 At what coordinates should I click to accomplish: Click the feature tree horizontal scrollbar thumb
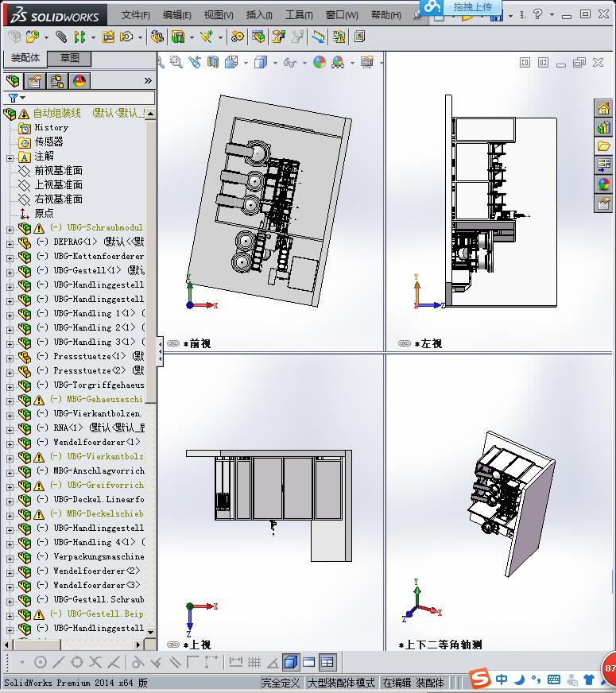click(x=37, y=645)
